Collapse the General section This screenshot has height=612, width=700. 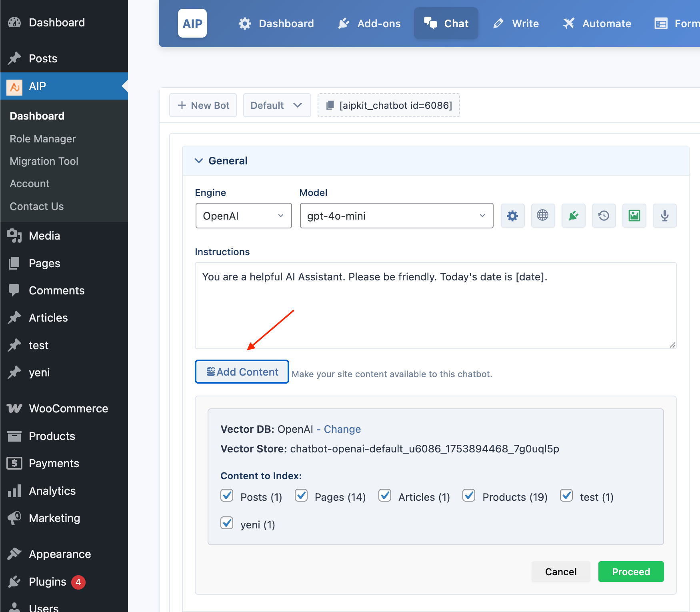(x=436, y=161)
